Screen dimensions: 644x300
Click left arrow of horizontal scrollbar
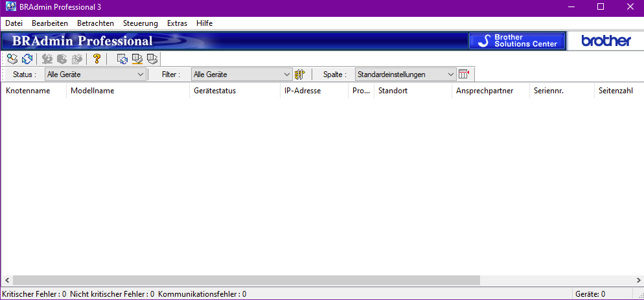tap(6, 281)
